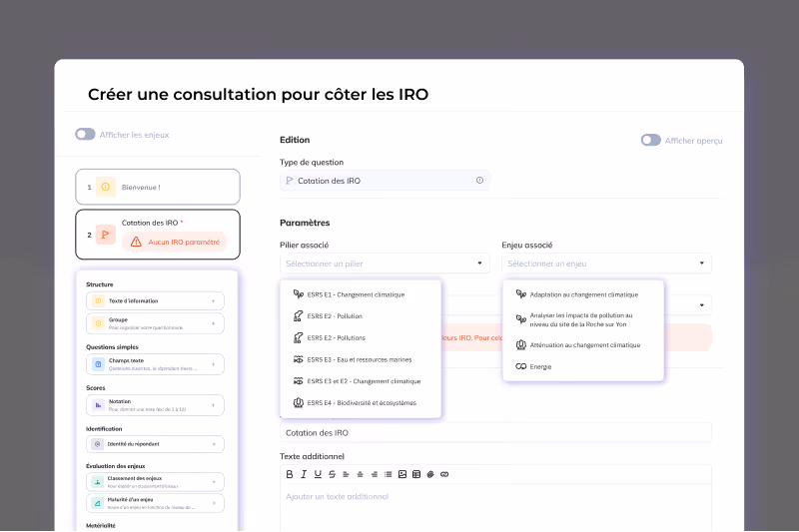Click the Cotation des IRO title input
The image size is (799, 532).
tap(495, 432)
